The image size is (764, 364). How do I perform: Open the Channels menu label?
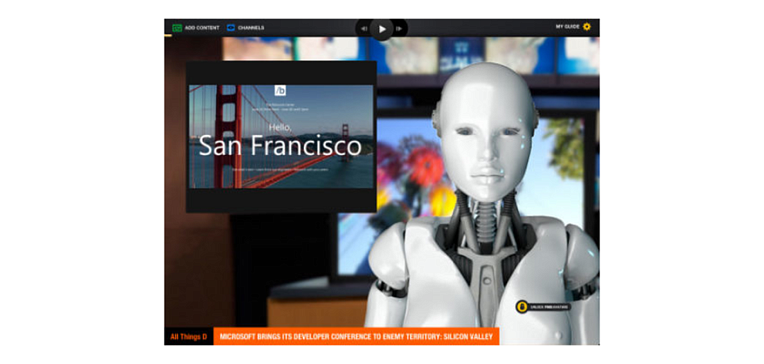[251, 28]
